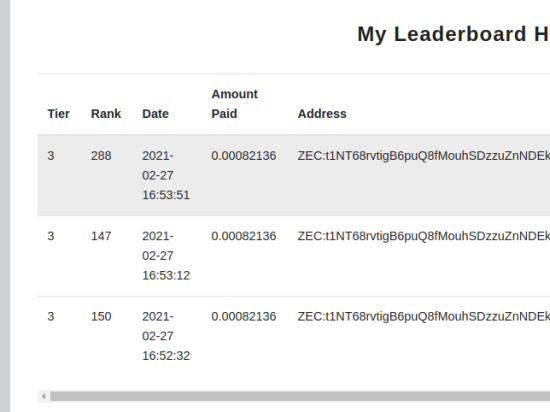Click the ZEC address in rank 147 row
This screenshot has height=412, width=550.
click(x=424, y=236)
